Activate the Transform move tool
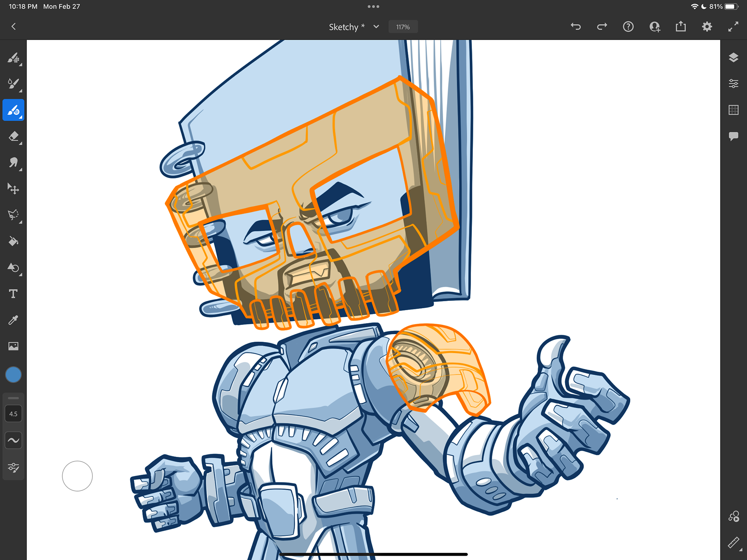 coord(13,189)
